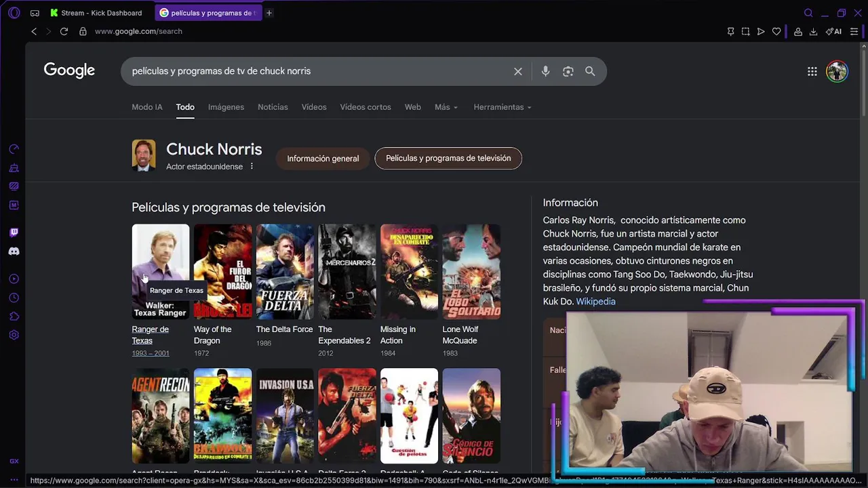This screenshot has width=868, height=488.
Task: Switch to Modo IA tab
Action: [x=147, y=107]
